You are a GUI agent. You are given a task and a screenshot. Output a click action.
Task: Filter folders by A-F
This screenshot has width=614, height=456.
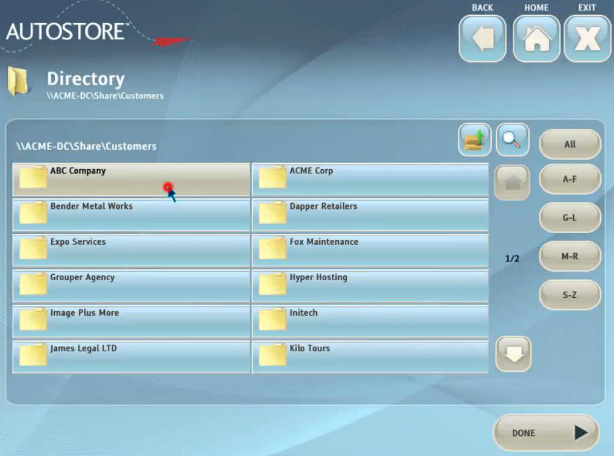point(570,180)
